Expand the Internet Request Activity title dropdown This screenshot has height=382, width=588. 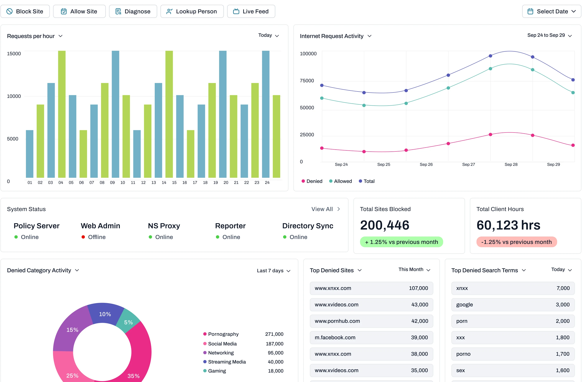(x=369, y=36)
